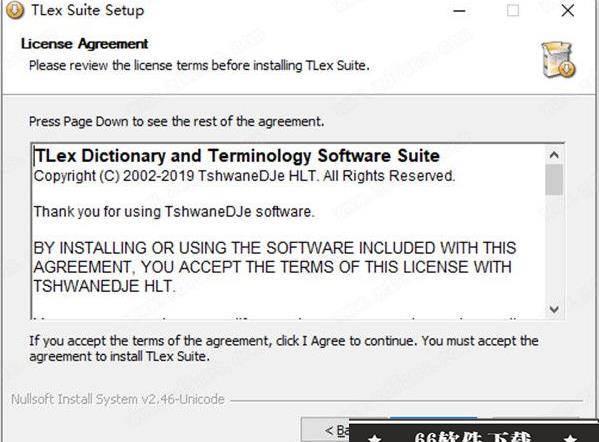
Task: Go back with the < Back button
Action: (325, 430)
